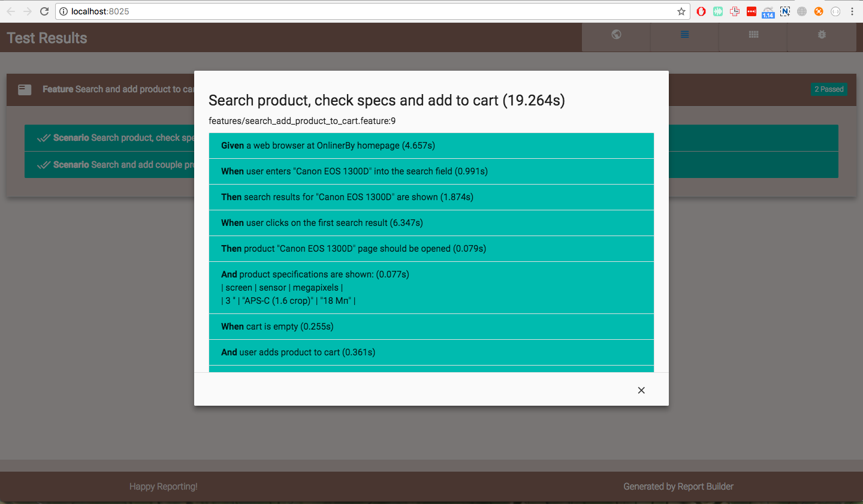Click the orange lifebuoy extension icon

pos(819,11)
